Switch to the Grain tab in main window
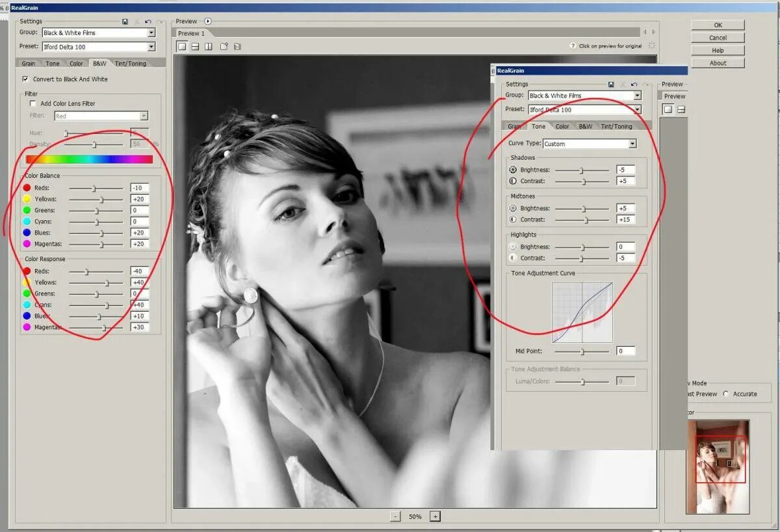Image resolution: width=780 pixels, height=532 pixels. tap(29, 63)
